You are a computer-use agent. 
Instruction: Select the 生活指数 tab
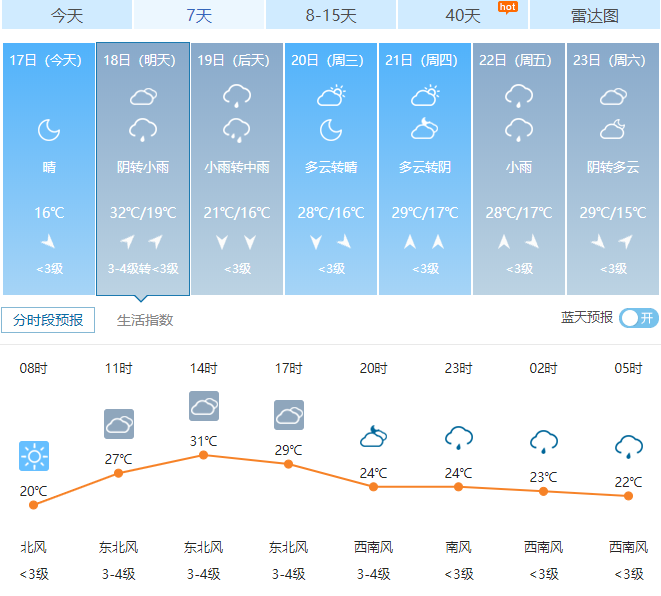click(x=145, y=320)
